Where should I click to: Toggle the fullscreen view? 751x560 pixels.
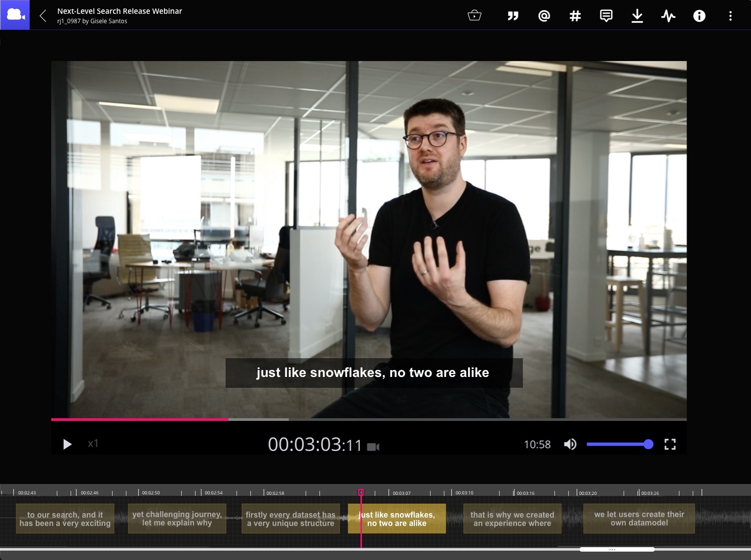(670, 444)
